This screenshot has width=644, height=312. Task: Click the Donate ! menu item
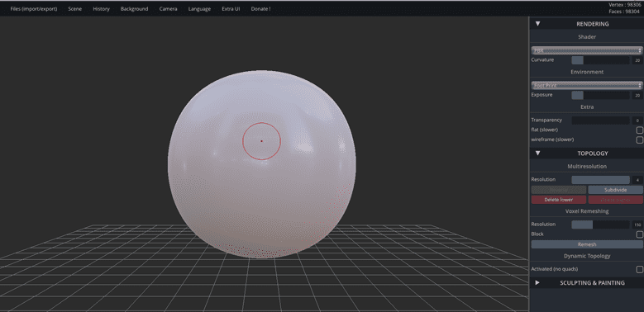coord(260,8)
